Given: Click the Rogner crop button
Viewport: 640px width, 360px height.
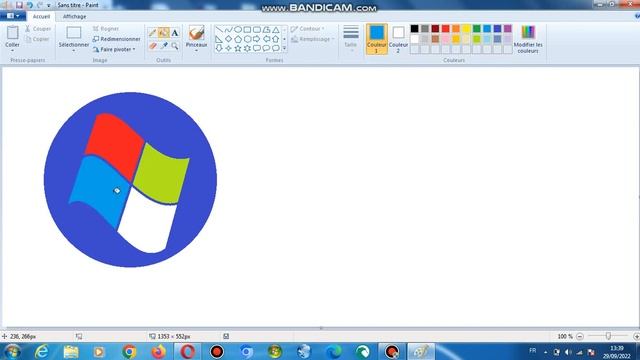Looking at the screenshot, I should point(106,29).
